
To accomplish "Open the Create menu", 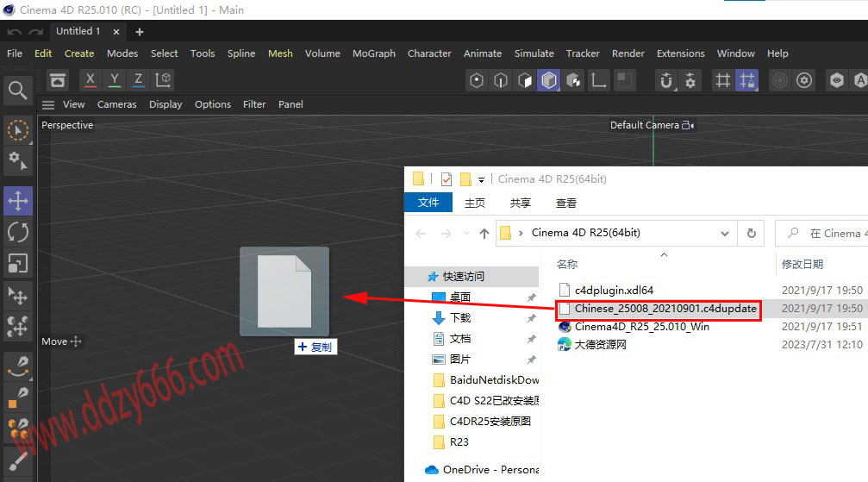I will [79, 53].
